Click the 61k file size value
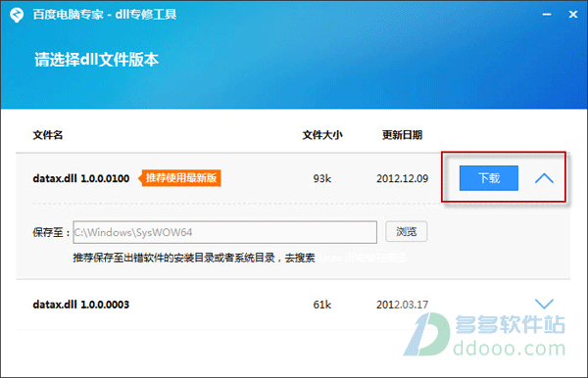The height and width of the screenshot is (378, 588). pos(322,305)
